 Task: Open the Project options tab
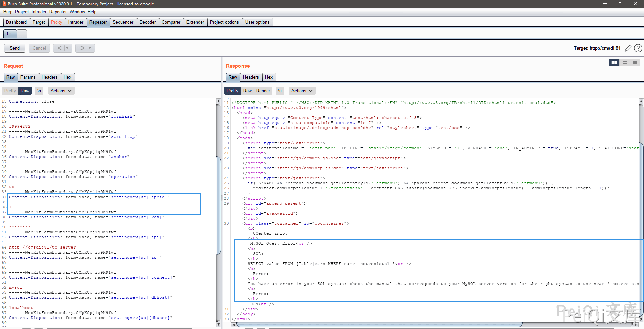(x=224, y=22)
